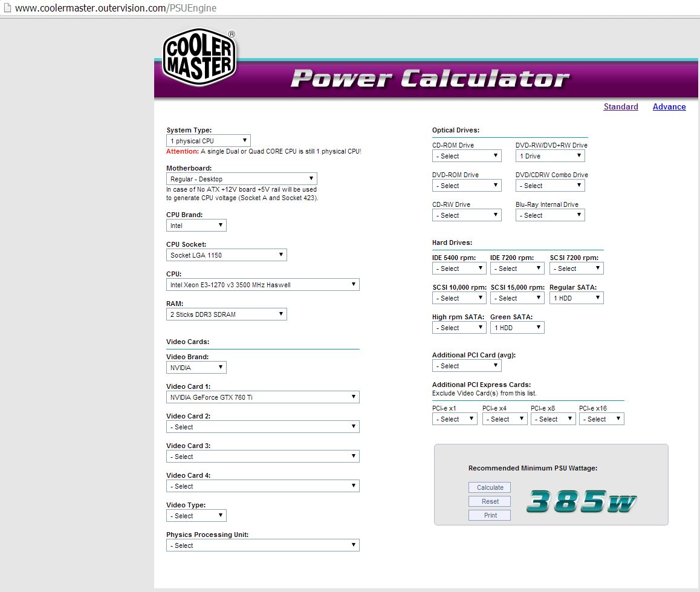The image size is (700, 592).
Task: Open the Green SATA dropdown
Action: click(x=517, y=328)
